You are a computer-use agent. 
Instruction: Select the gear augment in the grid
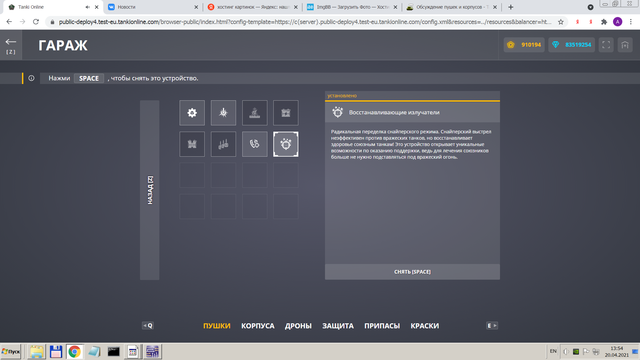[x=192, y=113]
